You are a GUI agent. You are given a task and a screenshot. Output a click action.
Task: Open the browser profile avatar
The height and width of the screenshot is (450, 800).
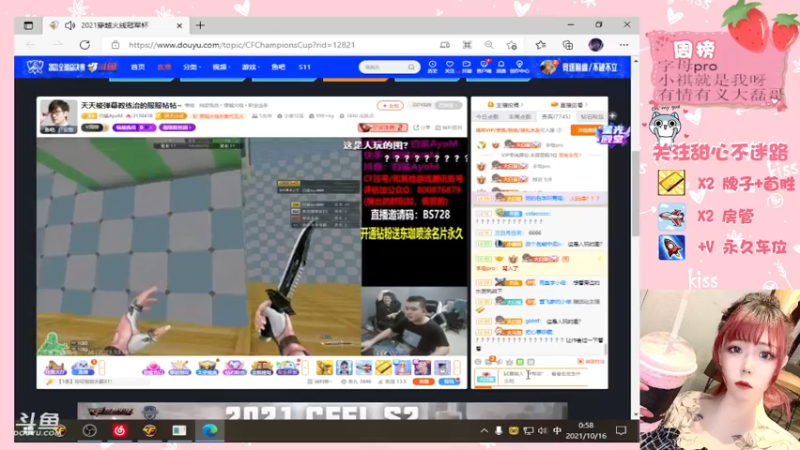tap(595, 45)
